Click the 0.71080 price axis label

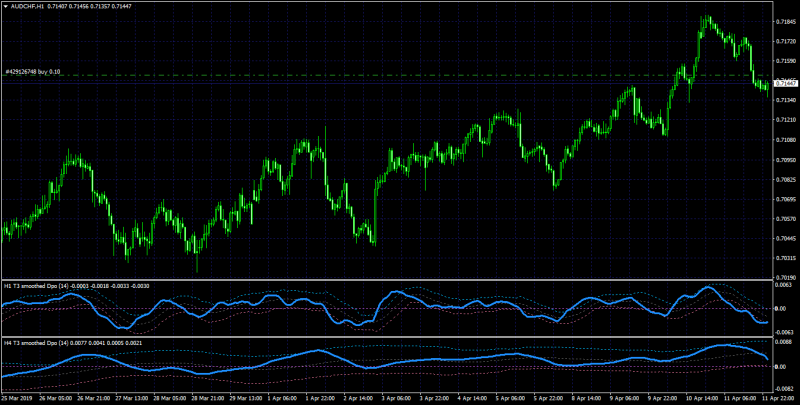coord(786,140)
